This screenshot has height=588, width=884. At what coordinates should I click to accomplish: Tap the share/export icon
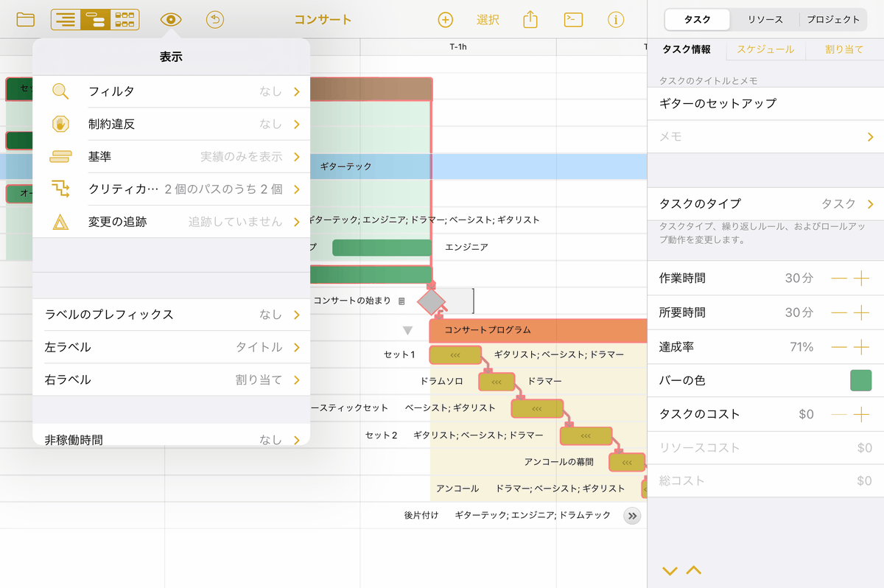point(530,20)
